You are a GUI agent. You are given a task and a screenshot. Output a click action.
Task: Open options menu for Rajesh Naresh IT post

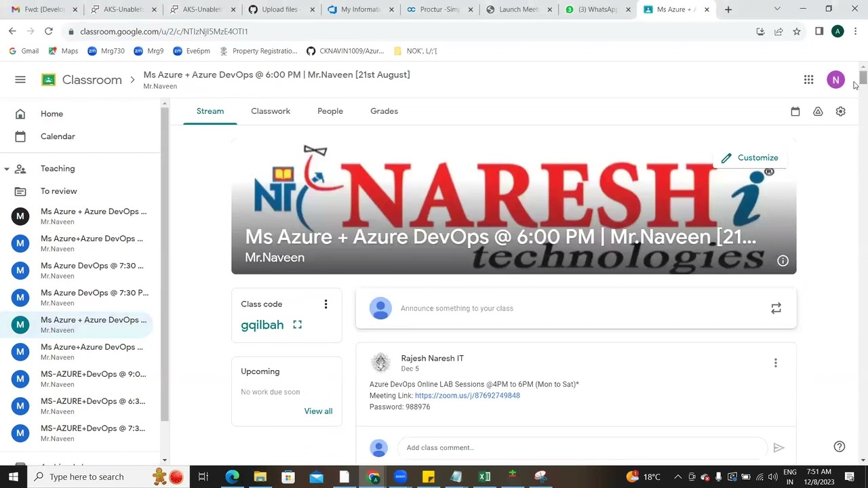(x=776, y=363)
